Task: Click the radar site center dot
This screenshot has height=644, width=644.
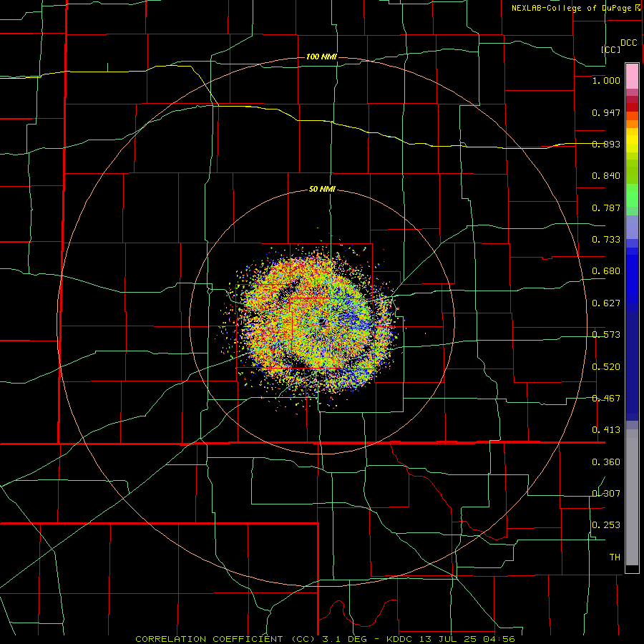Action: click(x=322, y=321)
